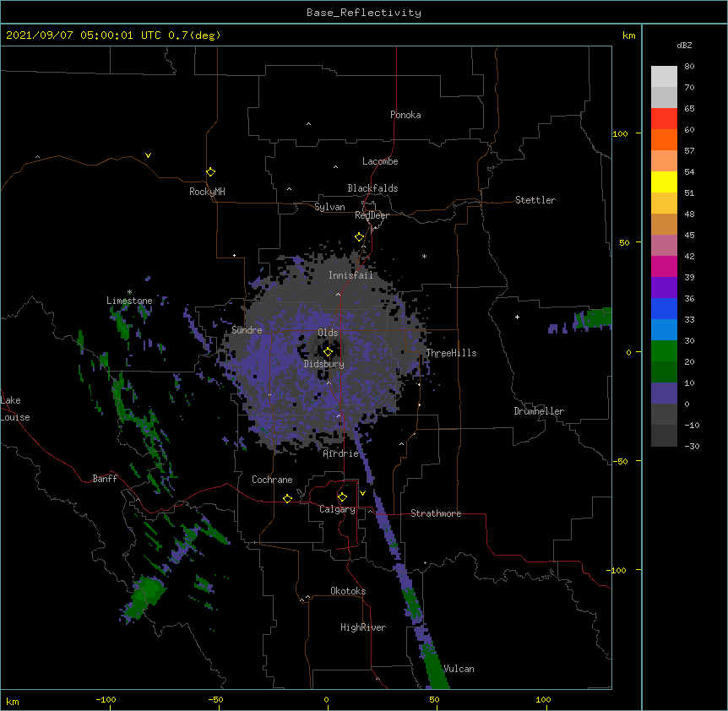Screen dimensions: 728x711
Task: Pick the bright yellow 51-54 dBZ legend swatch
Action: 664,182
